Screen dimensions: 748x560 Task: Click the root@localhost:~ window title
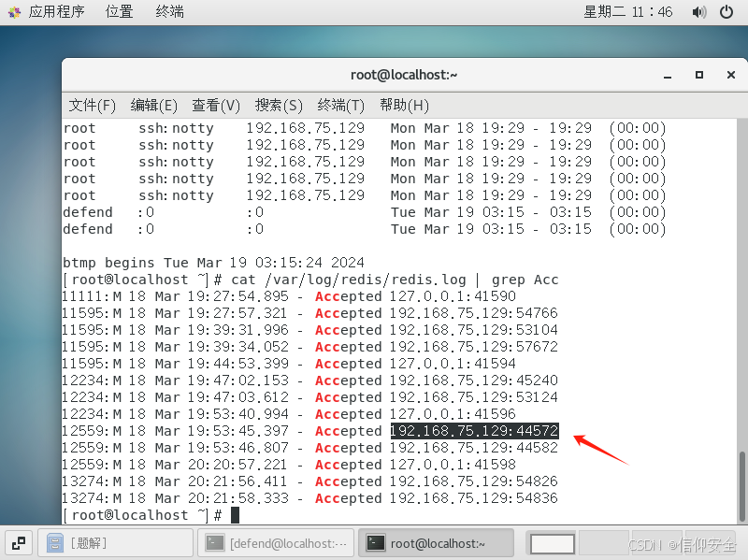(404, 75)
